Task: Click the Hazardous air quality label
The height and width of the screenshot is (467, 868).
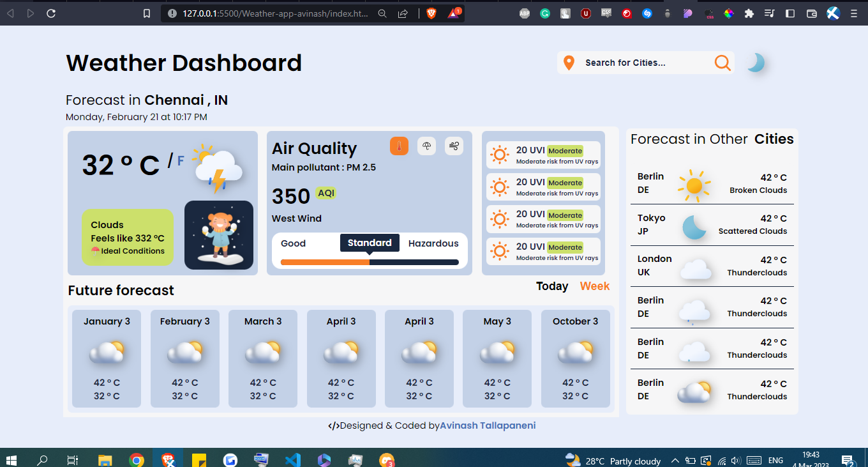Action: point(433,243)
